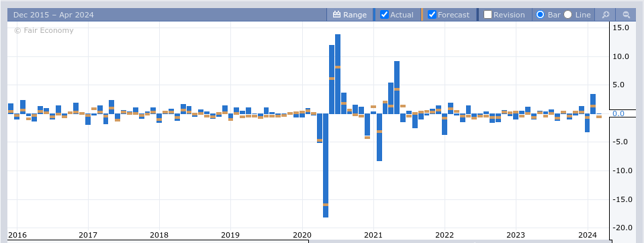Viewport: 644px width, 243px height.
Task: Switch to Line chart radio button
Action: click(567, 15)
